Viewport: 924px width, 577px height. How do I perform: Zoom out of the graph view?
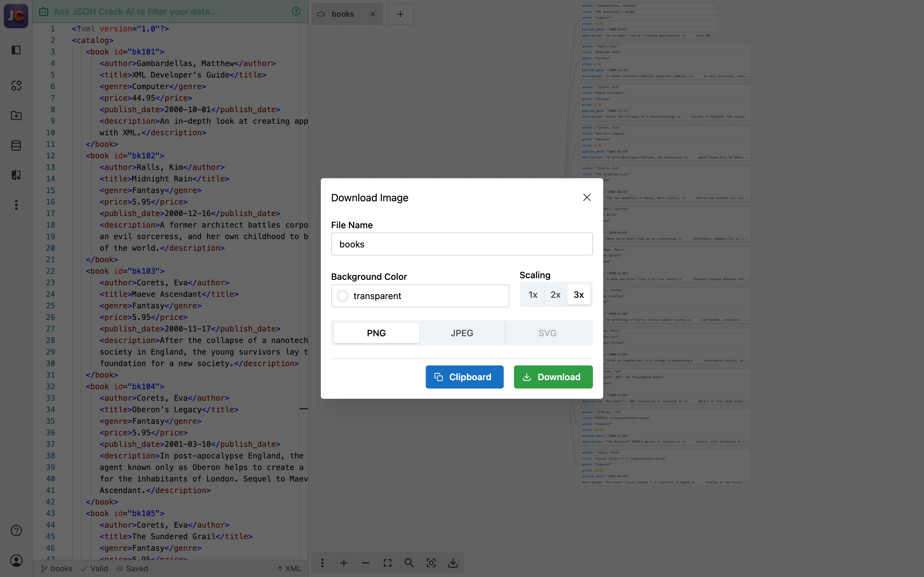pyautogui.click(x=366, y=563)
